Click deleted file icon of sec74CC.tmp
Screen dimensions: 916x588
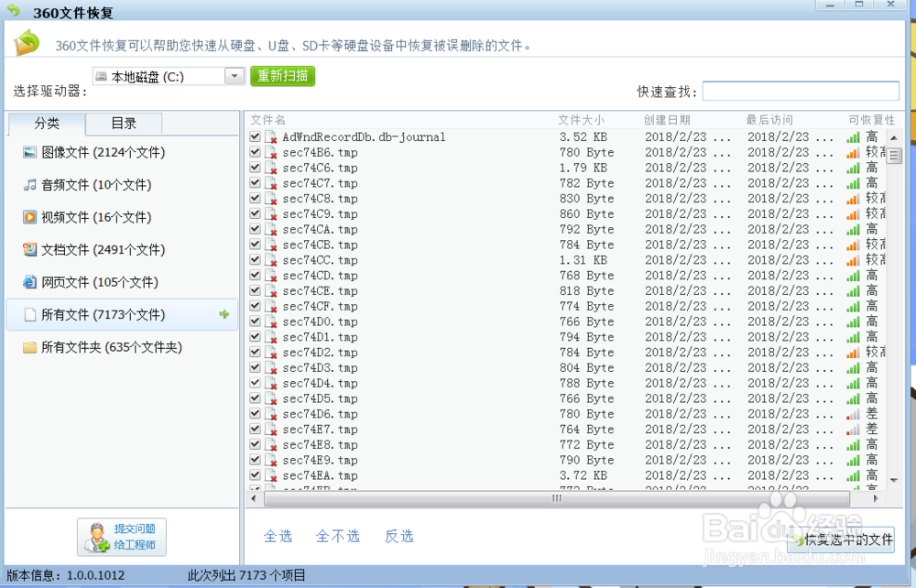click(x=271, y=260)
